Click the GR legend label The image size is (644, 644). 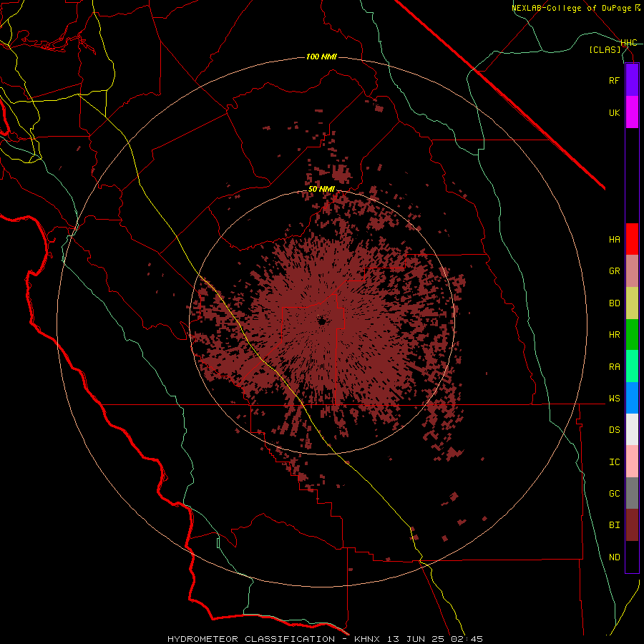[614, 271]
